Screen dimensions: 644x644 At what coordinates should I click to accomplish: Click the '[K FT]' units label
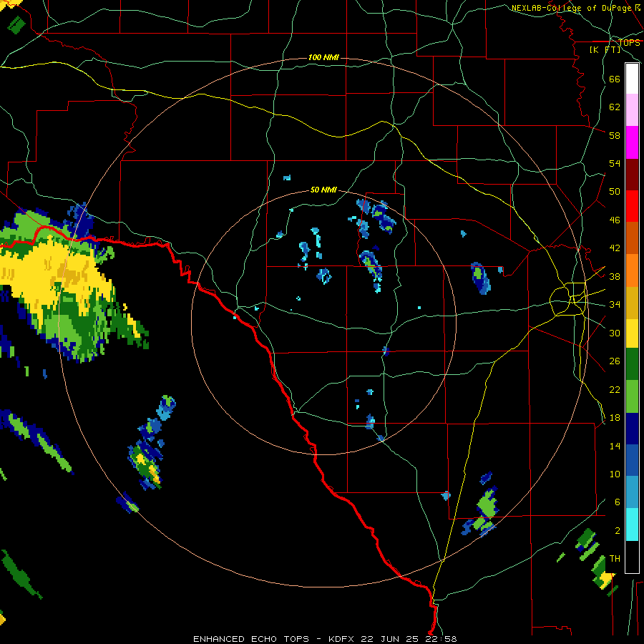click(x=605, y=49)
